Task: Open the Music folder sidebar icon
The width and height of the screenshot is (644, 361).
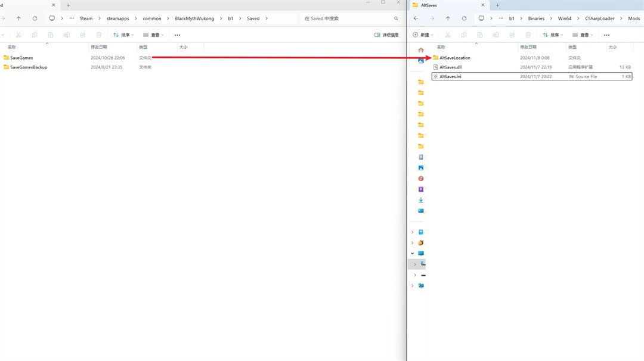Action: pyautogui.click(x=421, y=179)
